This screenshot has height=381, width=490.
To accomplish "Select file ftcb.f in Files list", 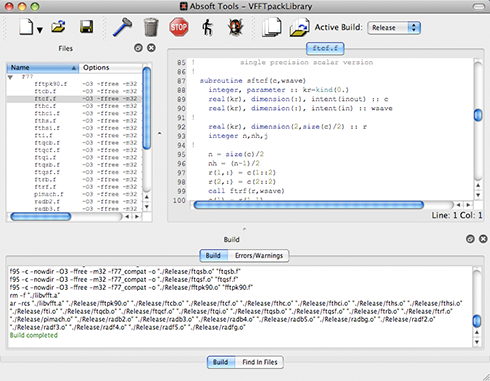I will point(45,91).
